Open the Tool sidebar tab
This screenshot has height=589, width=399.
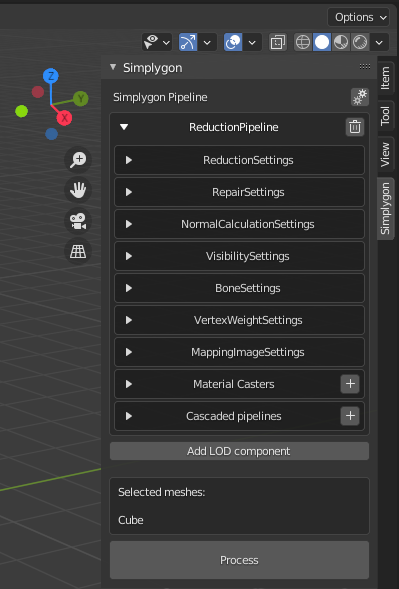pyautogui.click(x=385, y=116)
